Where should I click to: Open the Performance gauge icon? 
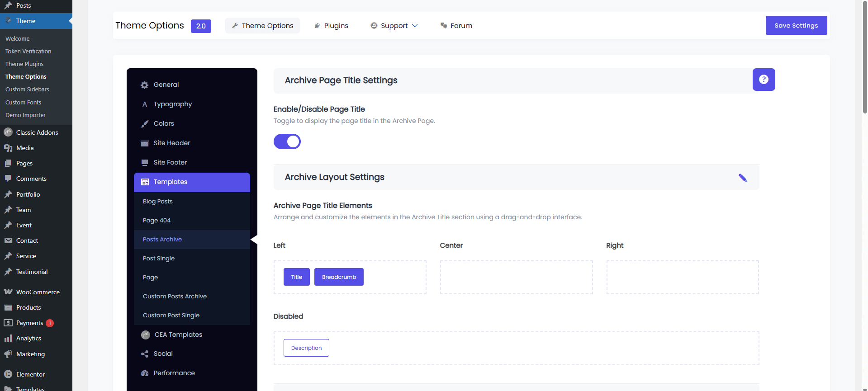(x=145, y=373)
